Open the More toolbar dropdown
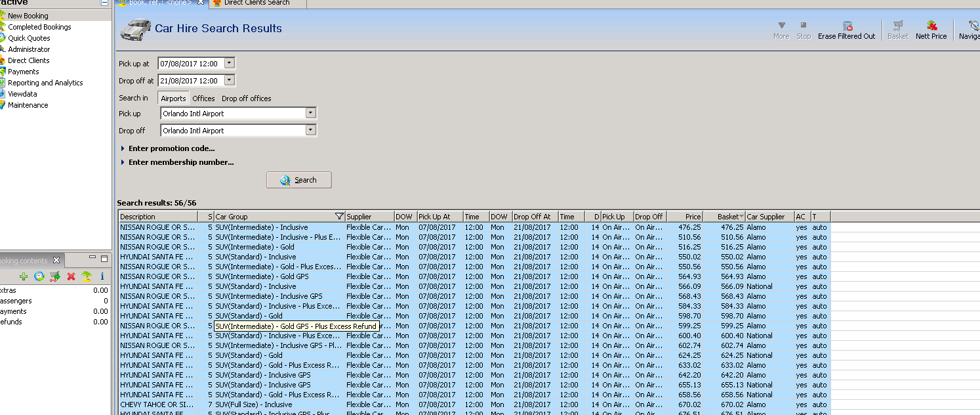The height and width of the screenshot is (415, 980). tap(781, 30)
